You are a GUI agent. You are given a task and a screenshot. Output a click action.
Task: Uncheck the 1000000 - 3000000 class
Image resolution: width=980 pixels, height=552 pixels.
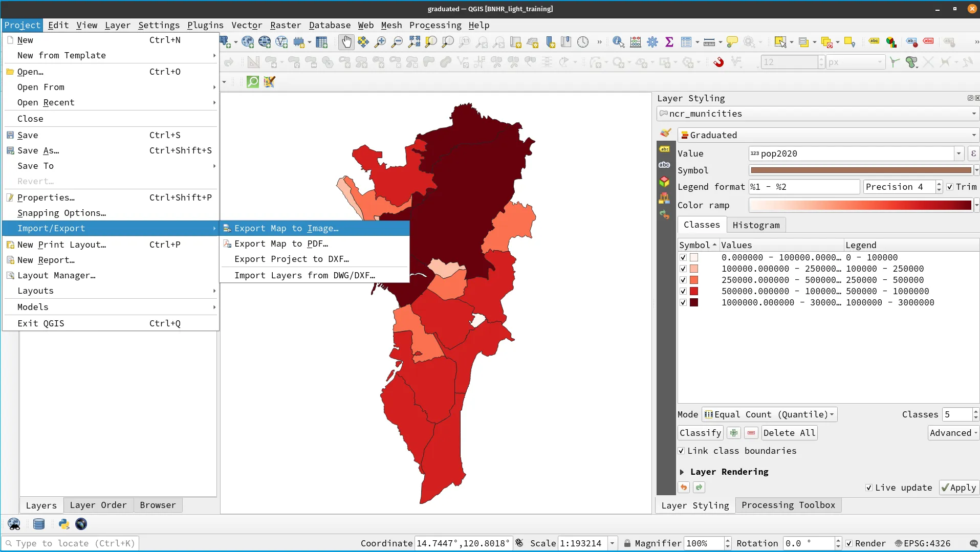[x=683, y=302]
